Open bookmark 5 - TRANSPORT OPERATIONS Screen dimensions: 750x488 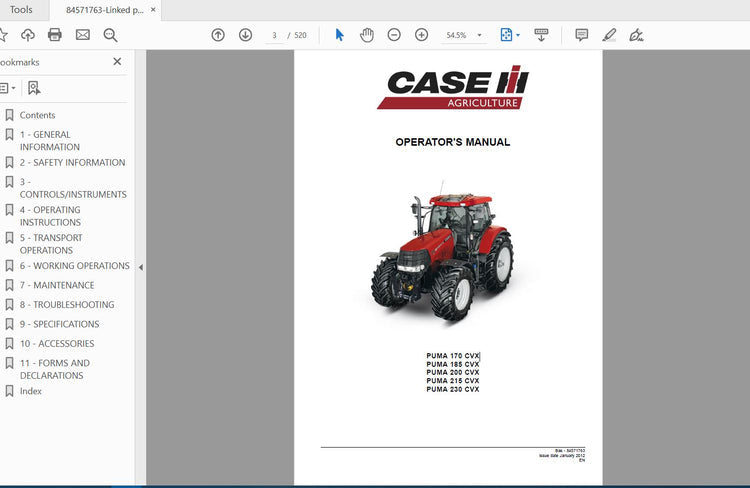click(51, 244)
